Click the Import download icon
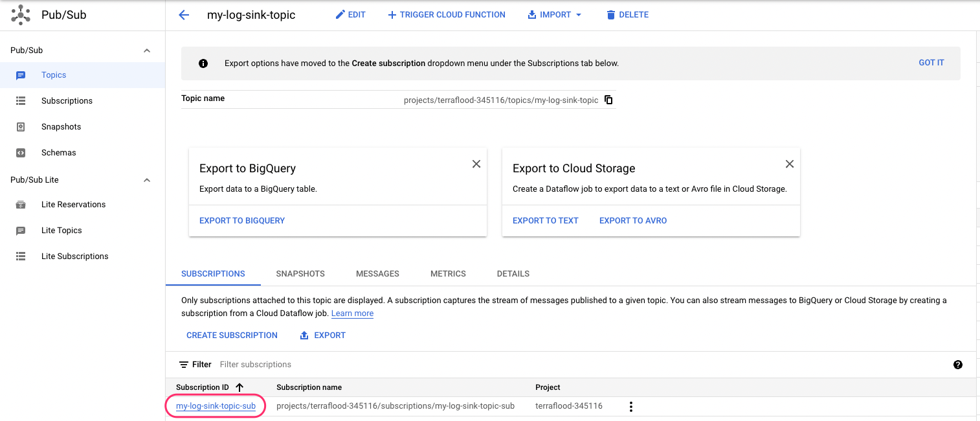The height and width of the screenshot is (421, 980). point(532,14)
